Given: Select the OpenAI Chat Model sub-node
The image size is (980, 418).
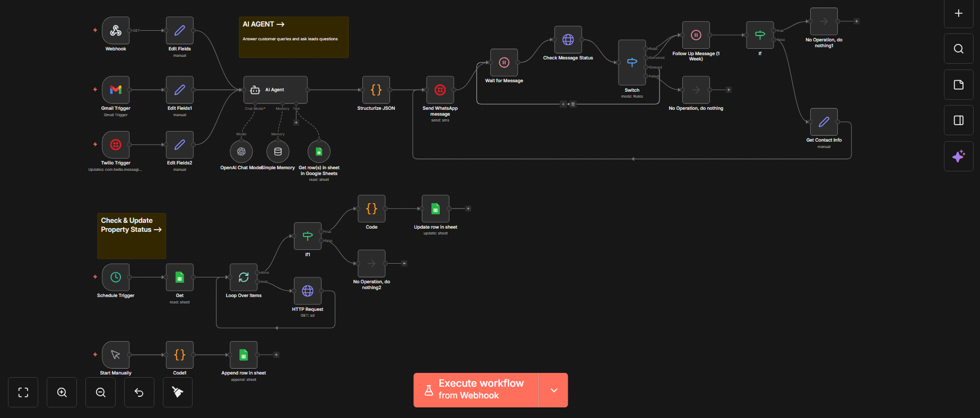Looking at the screenshot, I should pos(241,152).
